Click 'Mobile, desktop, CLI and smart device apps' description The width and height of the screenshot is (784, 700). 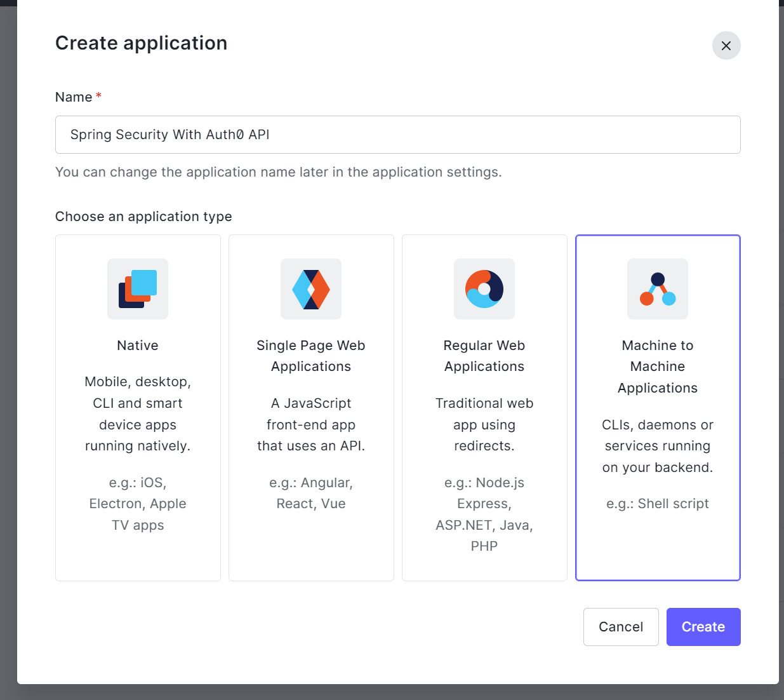[x=138, y=414]
